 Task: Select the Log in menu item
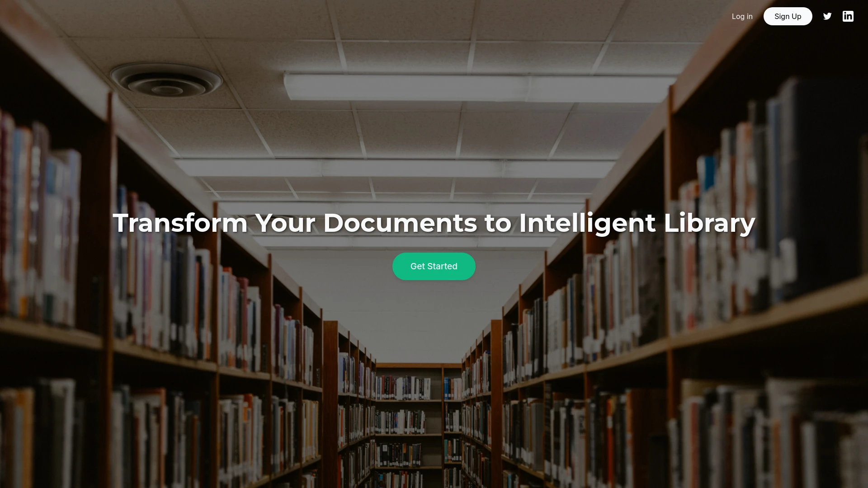click(742, 16)
